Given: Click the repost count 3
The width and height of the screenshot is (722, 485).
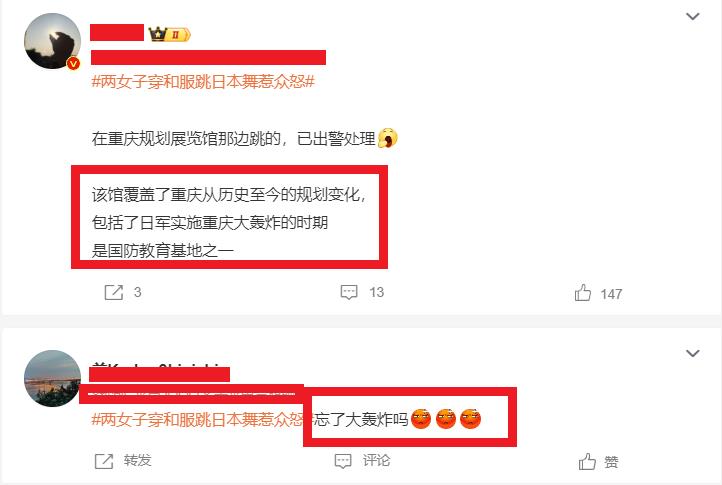Looking at the screenshot, I should click(137, 292).
